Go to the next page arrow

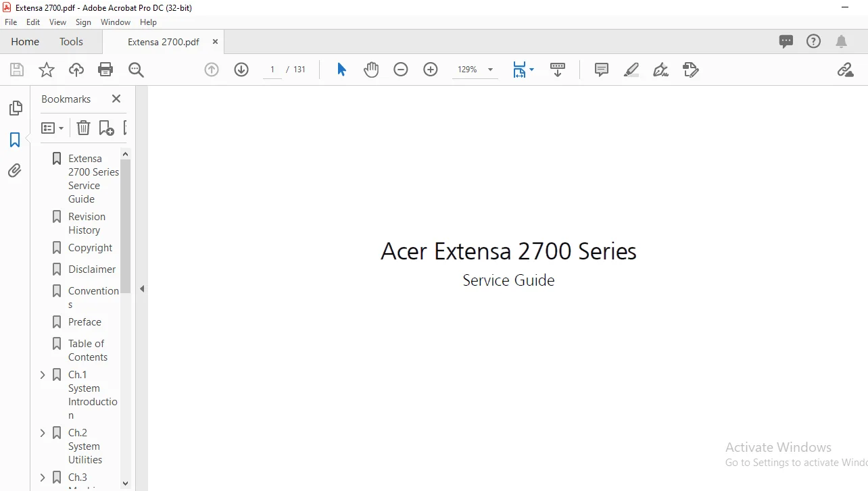(x=241, y=70)
